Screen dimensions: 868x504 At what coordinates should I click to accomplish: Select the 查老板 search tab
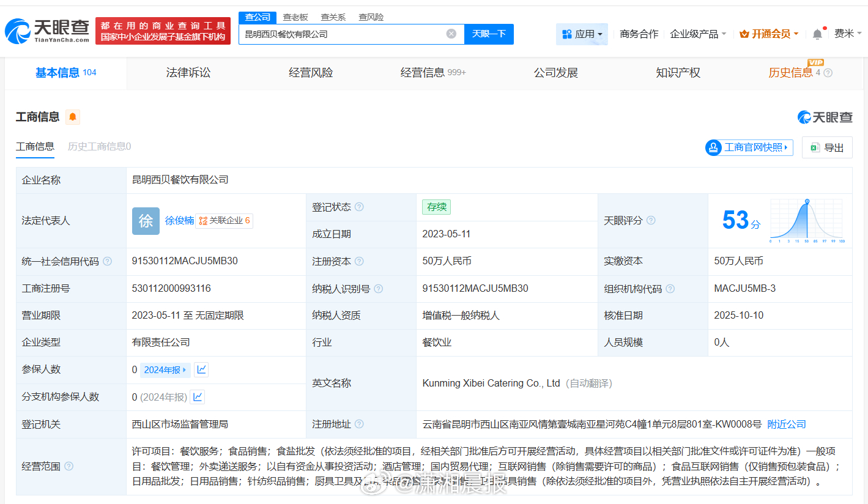295,17
